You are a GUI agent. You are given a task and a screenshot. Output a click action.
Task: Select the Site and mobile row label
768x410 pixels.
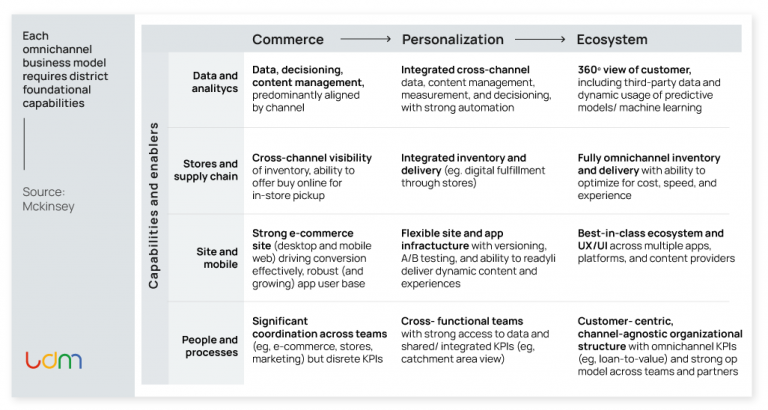click(x=217, y=258)
